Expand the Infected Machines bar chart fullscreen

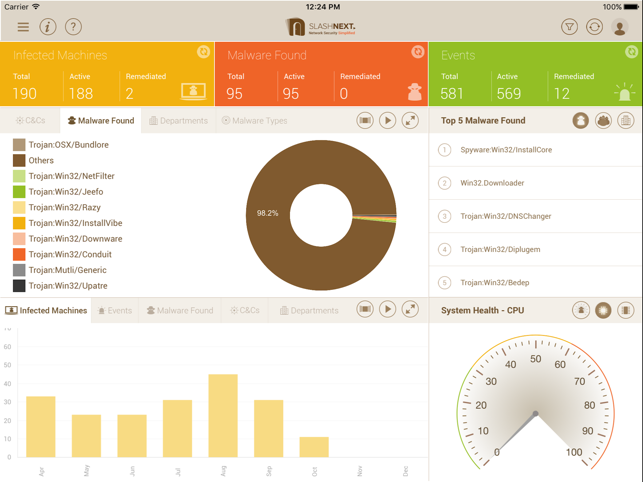pyautogui.click(x=410, y=309)
